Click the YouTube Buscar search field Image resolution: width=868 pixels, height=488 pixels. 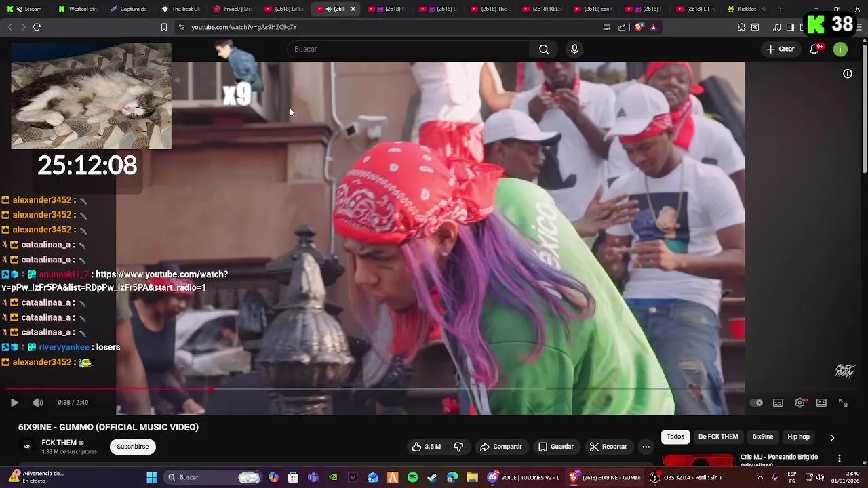[x=409, y=49]
